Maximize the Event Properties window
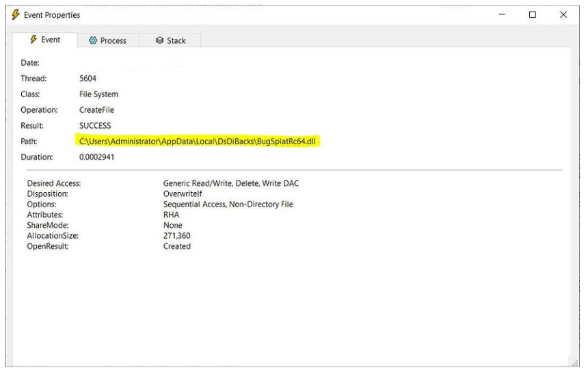 [533, 14]
